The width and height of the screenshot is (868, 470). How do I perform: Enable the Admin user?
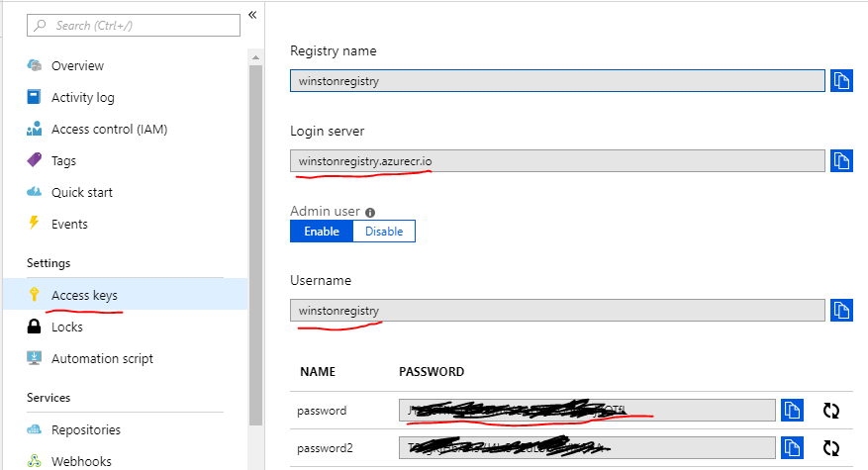coord(322,232)
